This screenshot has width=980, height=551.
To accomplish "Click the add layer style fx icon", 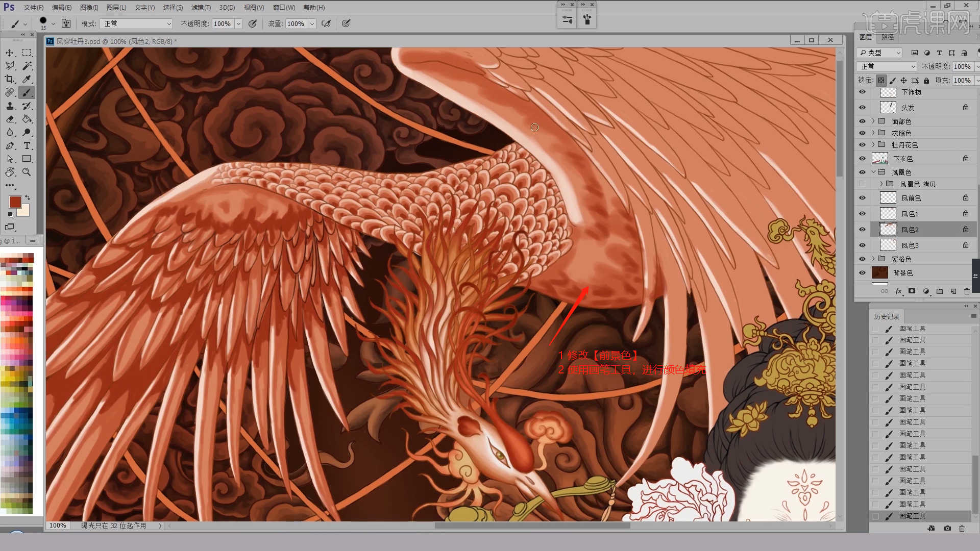I will 898,291.
